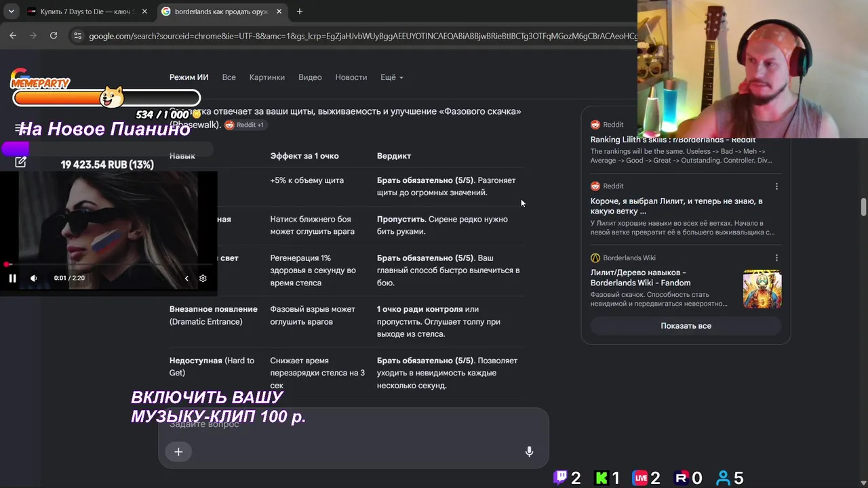
Task: Select the Навык column header
Action: (182, 156)
